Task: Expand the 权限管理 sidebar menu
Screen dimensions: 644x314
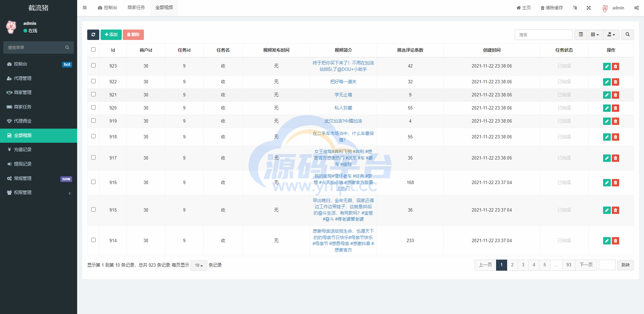Action: click(39, 193)
